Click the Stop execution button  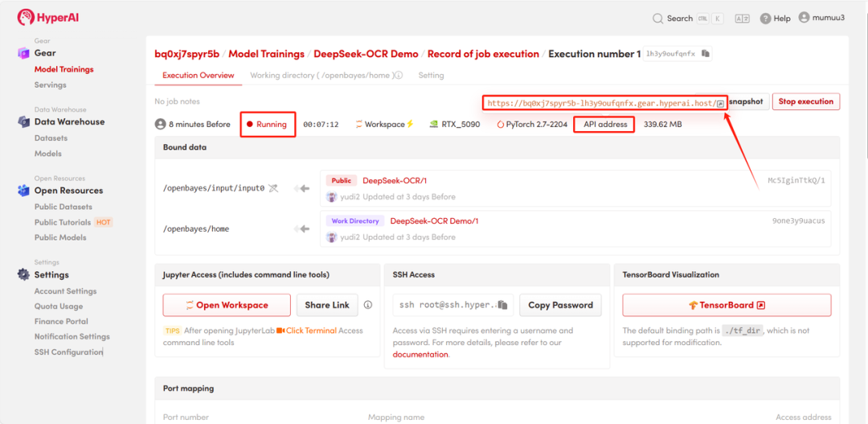tap(805, 101)
